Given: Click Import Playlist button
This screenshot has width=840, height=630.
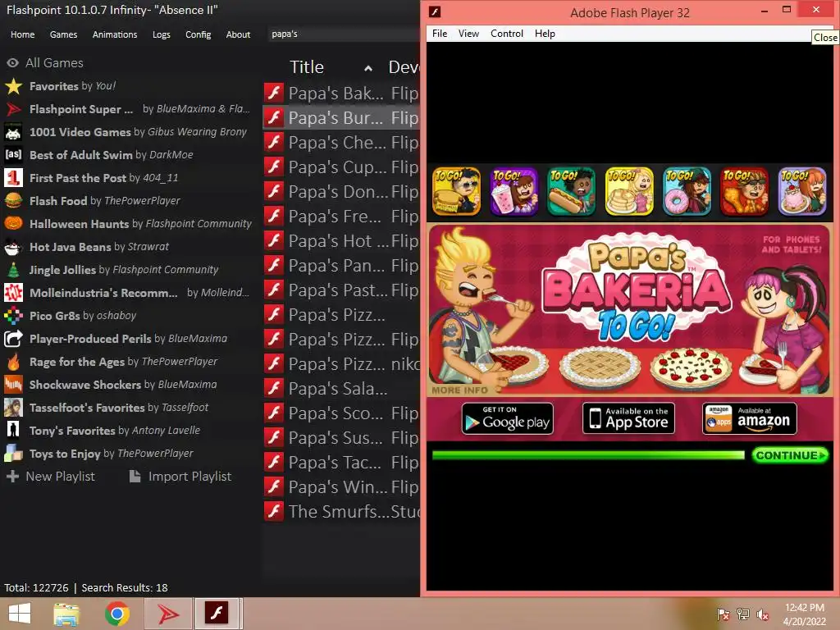Looking at the screenshot, I should pyautogui.click(x=180, y=477).
